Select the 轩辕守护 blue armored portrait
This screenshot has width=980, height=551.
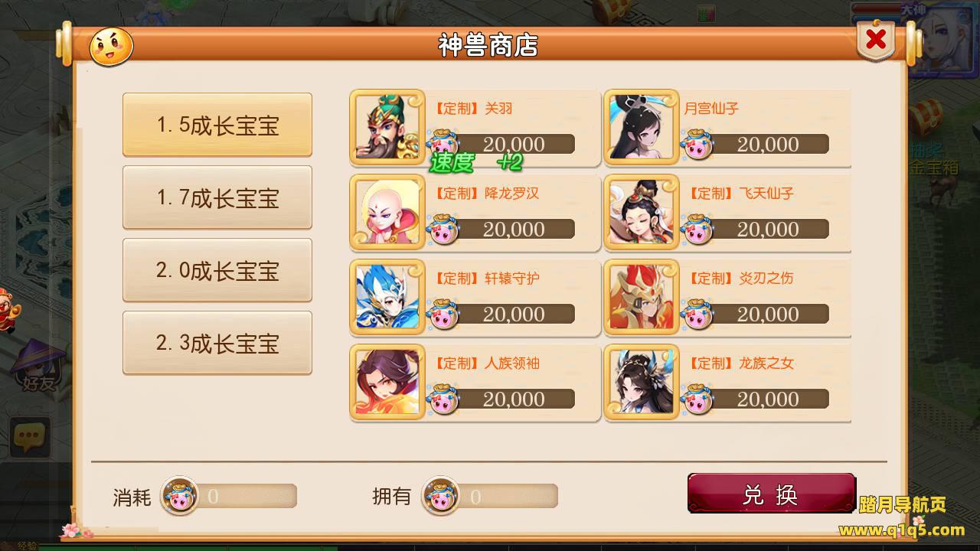(x=387, y=297)
